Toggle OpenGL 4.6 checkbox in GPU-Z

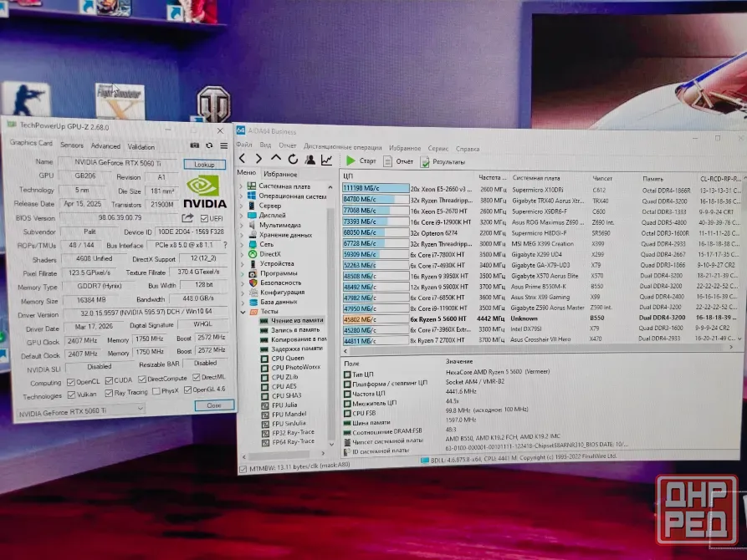click(x=187, y=390)
